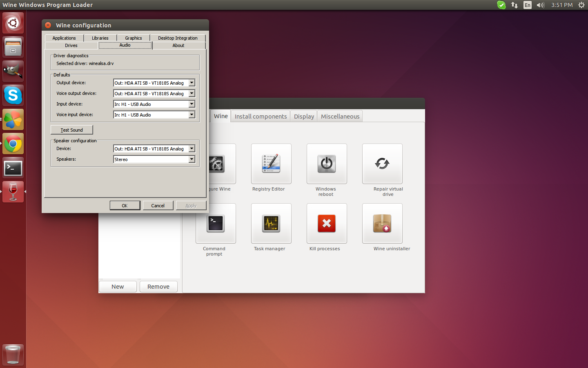588x368 pixels.
Task: Click the Apply button
Action: [191, 205]
